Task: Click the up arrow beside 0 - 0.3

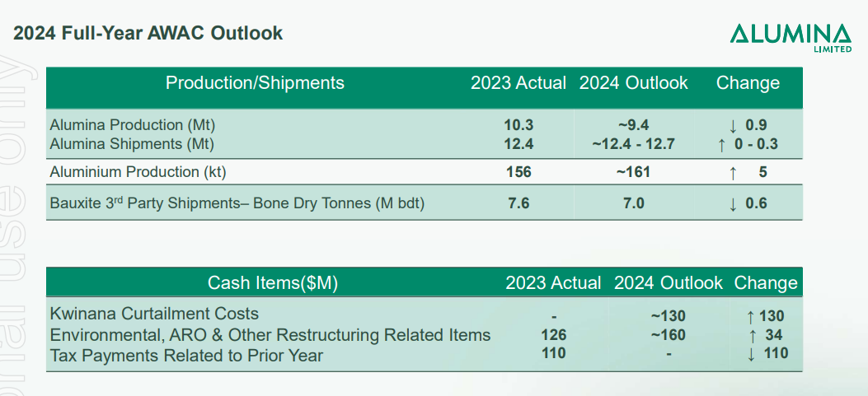Action: tap(721, 145)
